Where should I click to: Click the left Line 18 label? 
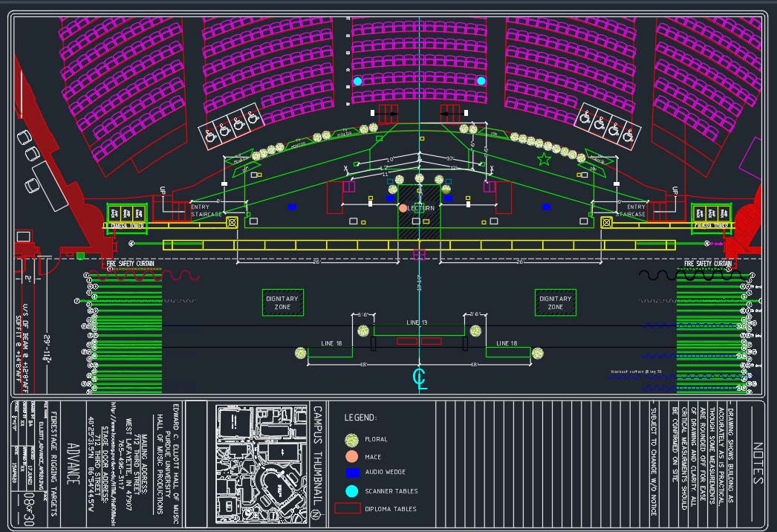coord(330,343)
